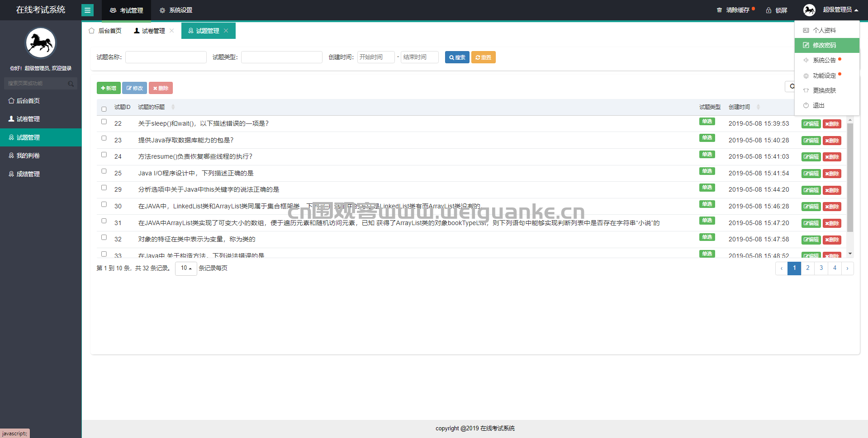Close the 试题管理 tab
Viewport: 868px width, 438px height.
[x=226, y=31]
